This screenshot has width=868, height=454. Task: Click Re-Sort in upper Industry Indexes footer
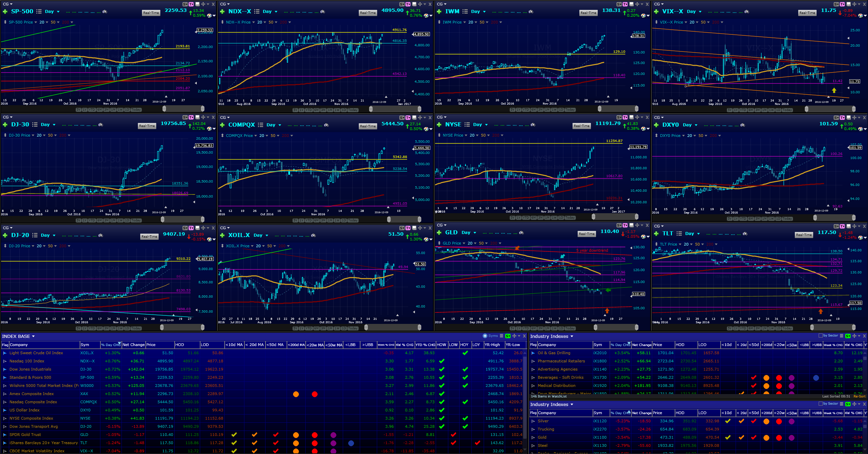tap(859, 396)
